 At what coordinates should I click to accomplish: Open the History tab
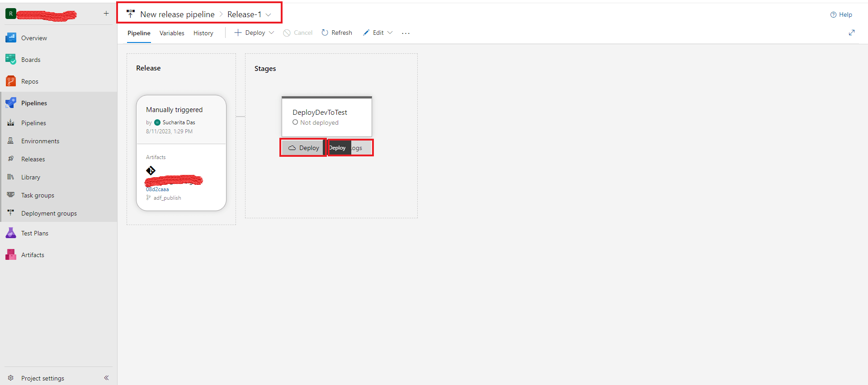[x=203, y=33]
